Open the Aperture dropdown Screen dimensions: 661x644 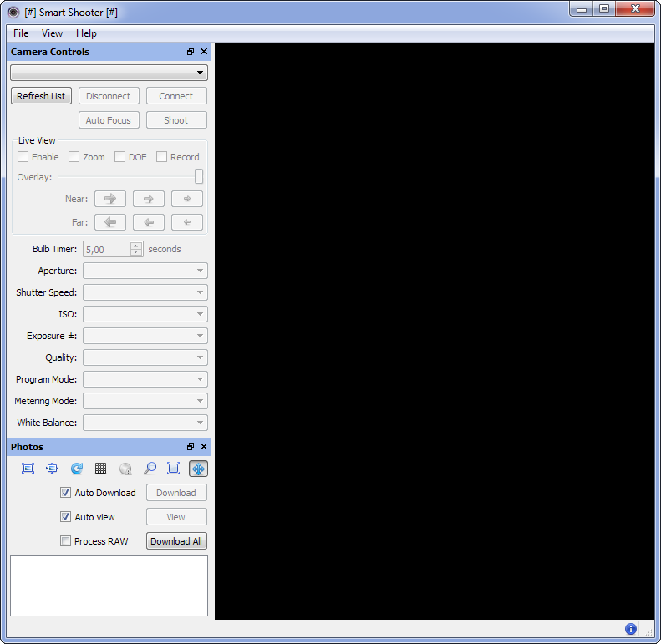point(145,271)
